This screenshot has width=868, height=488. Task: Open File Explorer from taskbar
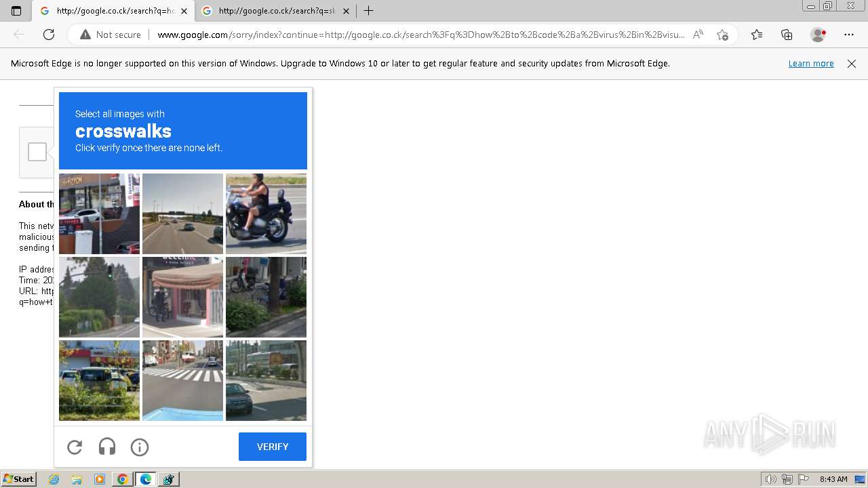77,479
